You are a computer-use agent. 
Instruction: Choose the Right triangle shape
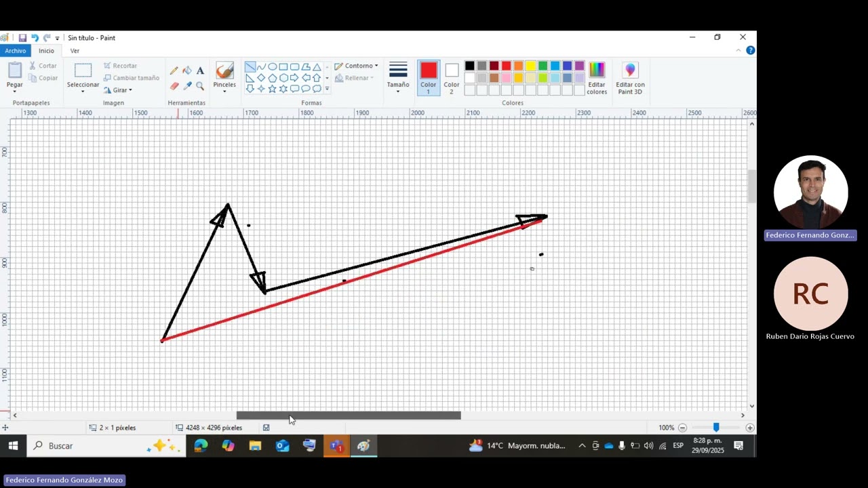click(x=250, y=77)
